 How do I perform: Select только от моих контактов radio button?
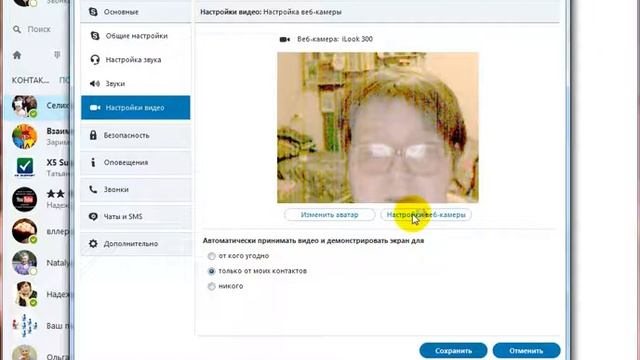click(211, 271)
